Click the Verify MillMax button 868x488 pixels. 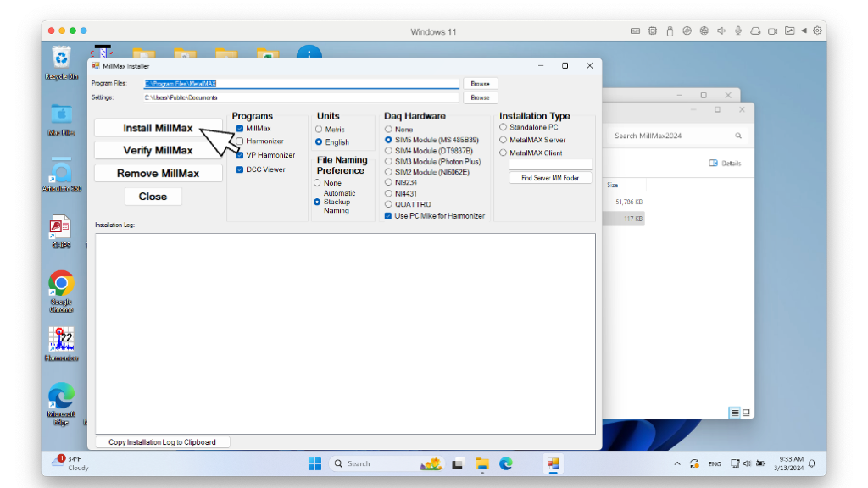[159, 151]
